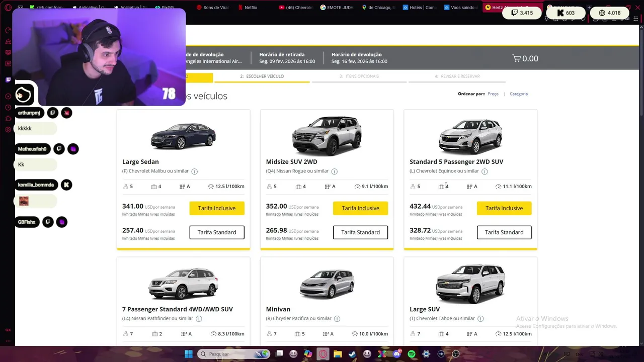Viewport: 644px width, 362px height.
Task: Open Discord from taskbar
Action: [x=397, y=354]
